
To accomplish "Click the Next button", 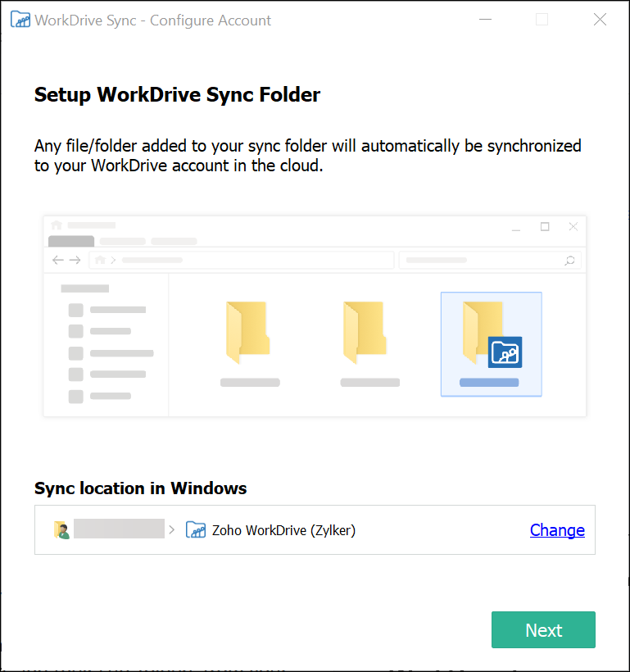I will [543, 629].
